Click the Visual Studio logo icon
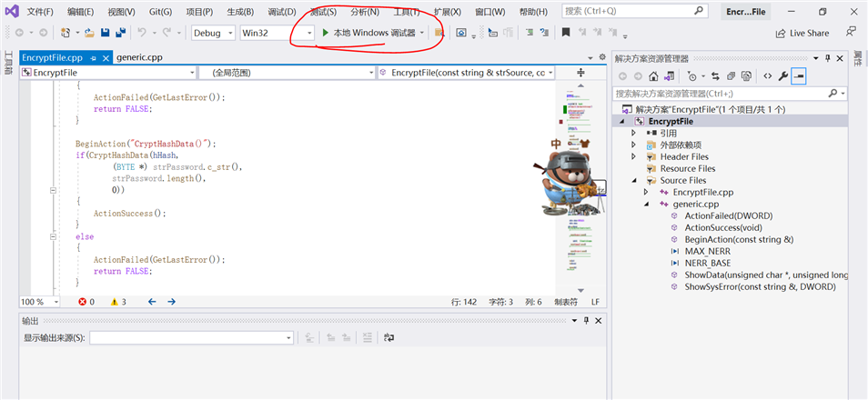The width and height of the screenshot is (868, 400). tap(12, 11)
